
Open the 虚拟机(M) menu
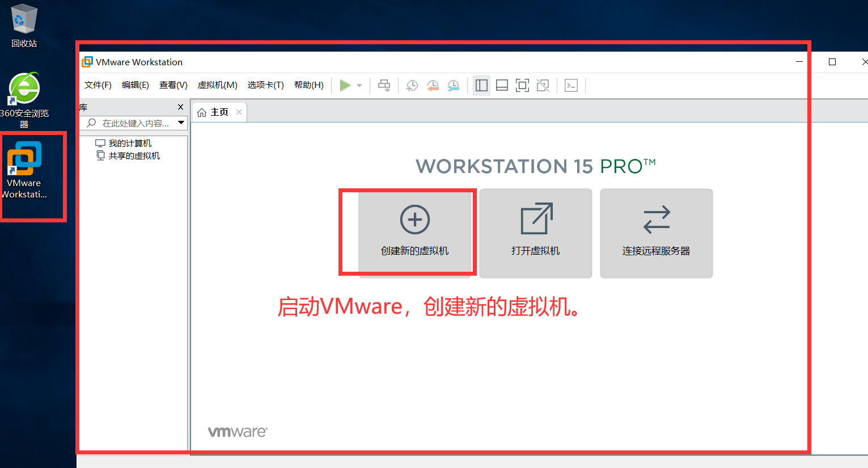tap(217, 85)
